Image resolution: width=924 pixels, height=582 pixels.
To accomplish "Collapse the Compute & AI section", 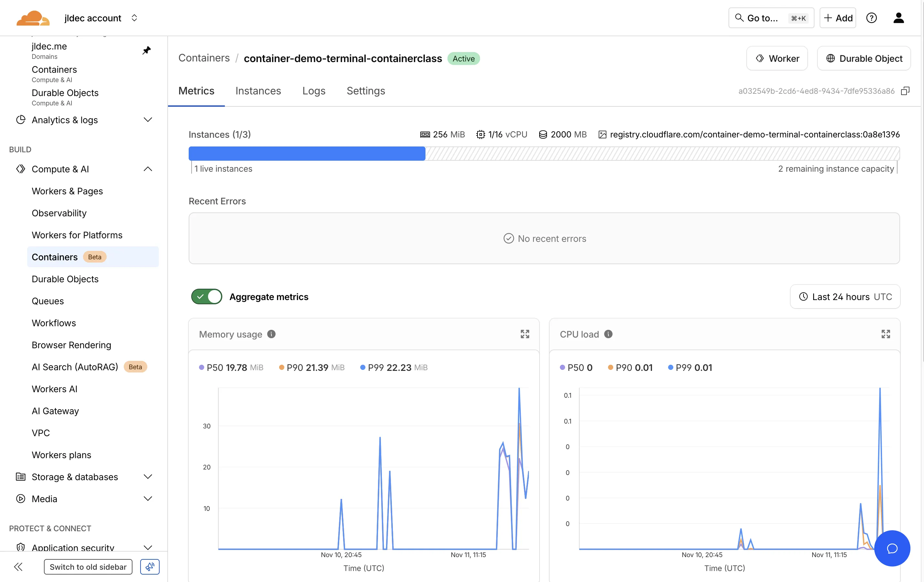I will 148,169.
